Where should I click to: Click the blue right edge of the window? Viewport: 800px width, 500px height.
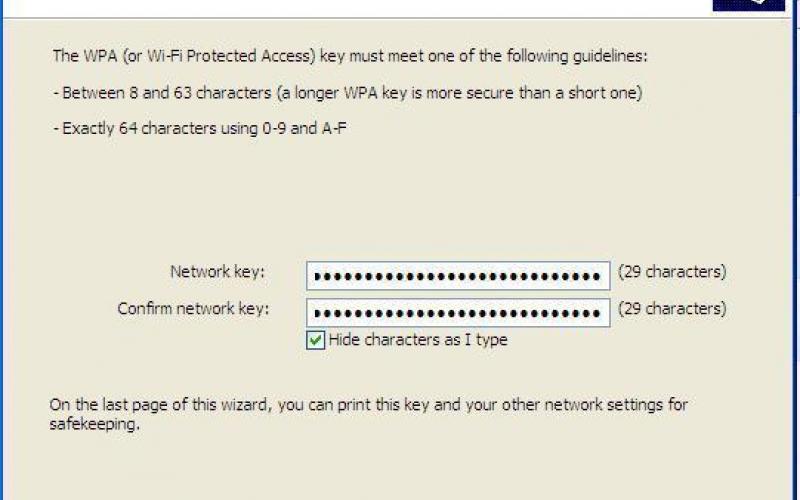click(x=796, y=250)
